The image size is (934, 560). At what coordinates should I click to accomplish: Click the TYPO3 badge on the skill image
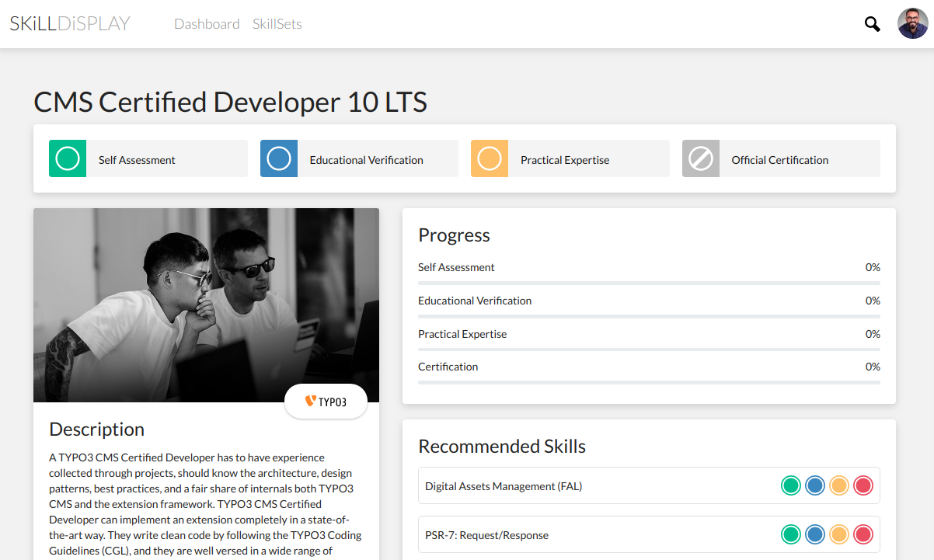[326, 402]
